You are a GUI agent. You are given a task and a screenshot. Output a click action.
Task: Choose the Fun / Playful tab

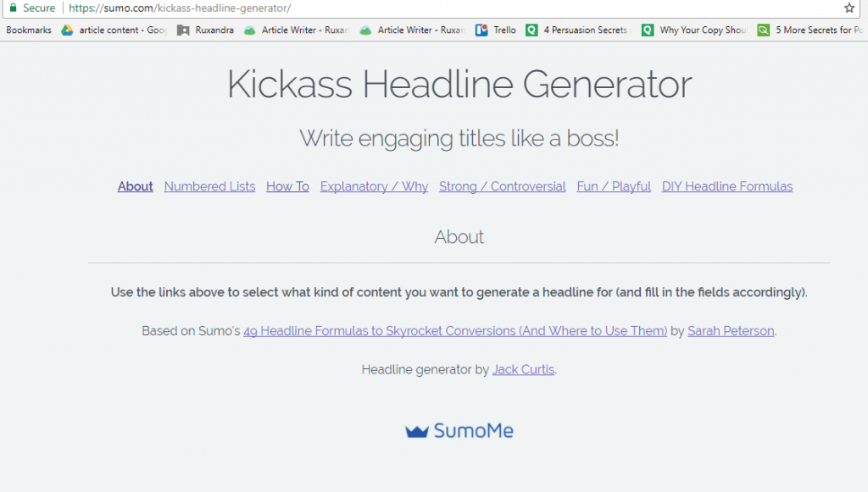(614, 186)
